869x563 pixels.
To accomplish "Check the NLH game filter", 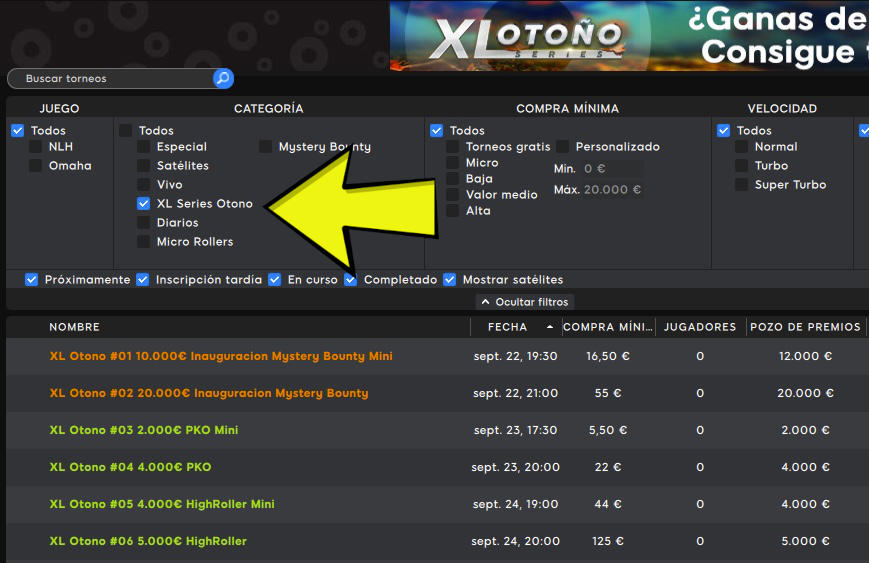I will pos(35,147).
